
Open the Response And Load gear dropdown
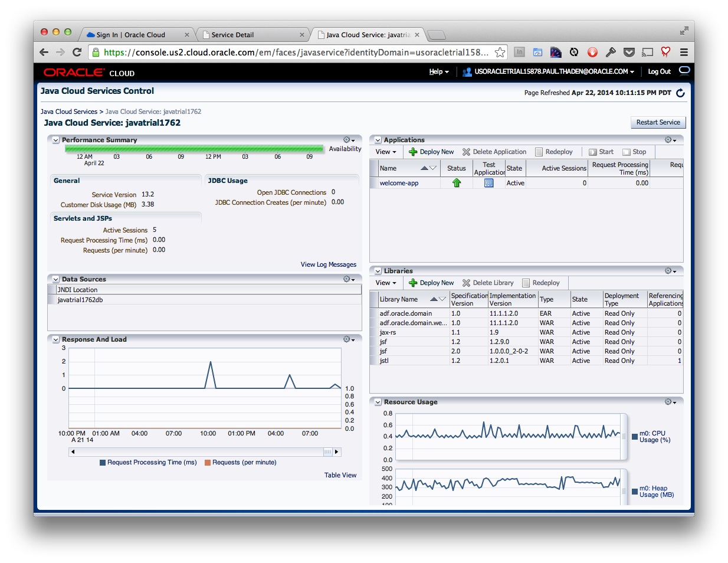pos(349,339)
